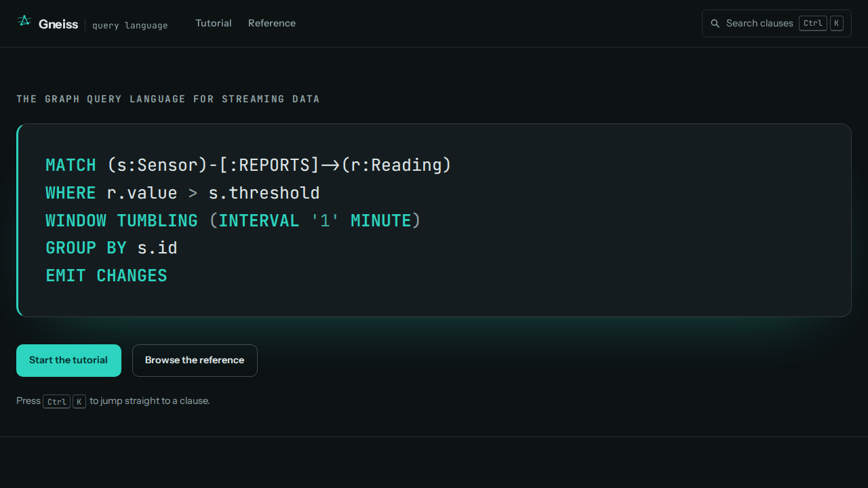Click the 'WHERE' keyword in the code
Viewport: 868px width, 488px height.
[71, 193]
